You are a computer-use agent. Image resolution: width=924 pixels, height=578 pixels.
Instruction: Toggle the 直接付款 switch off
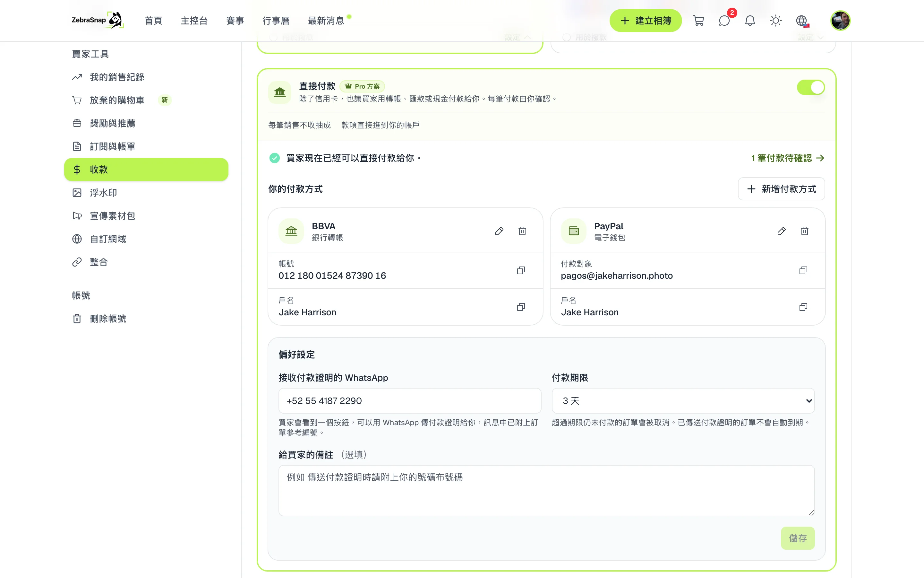coord(811,88)
